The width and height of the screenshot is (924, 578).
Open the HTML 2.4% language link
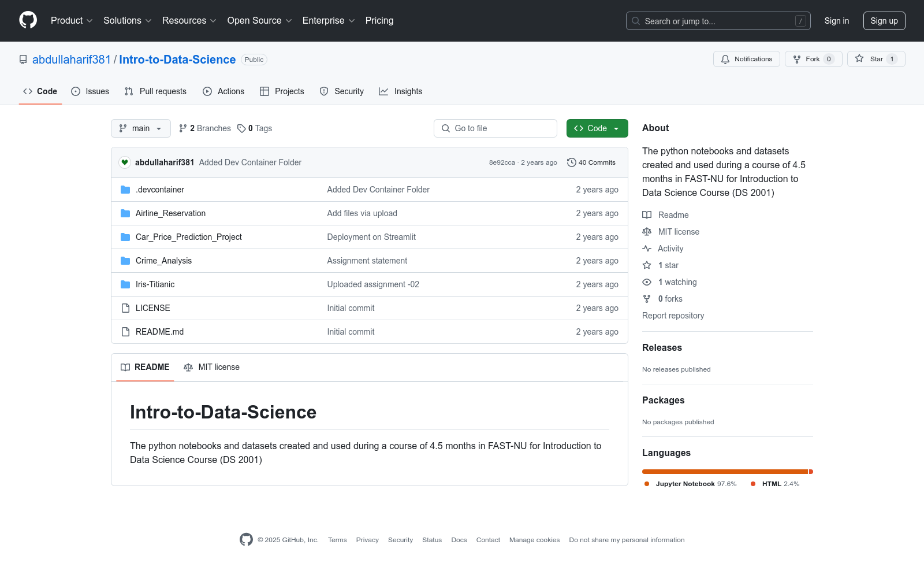775,484
